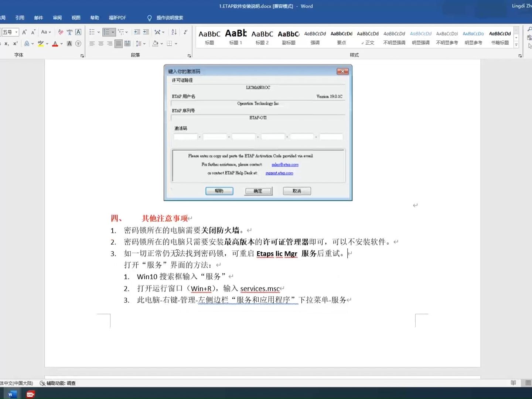Apply the 书籍标题 style
This screenshot has width=532, height=399.
(x=500, y=37)
